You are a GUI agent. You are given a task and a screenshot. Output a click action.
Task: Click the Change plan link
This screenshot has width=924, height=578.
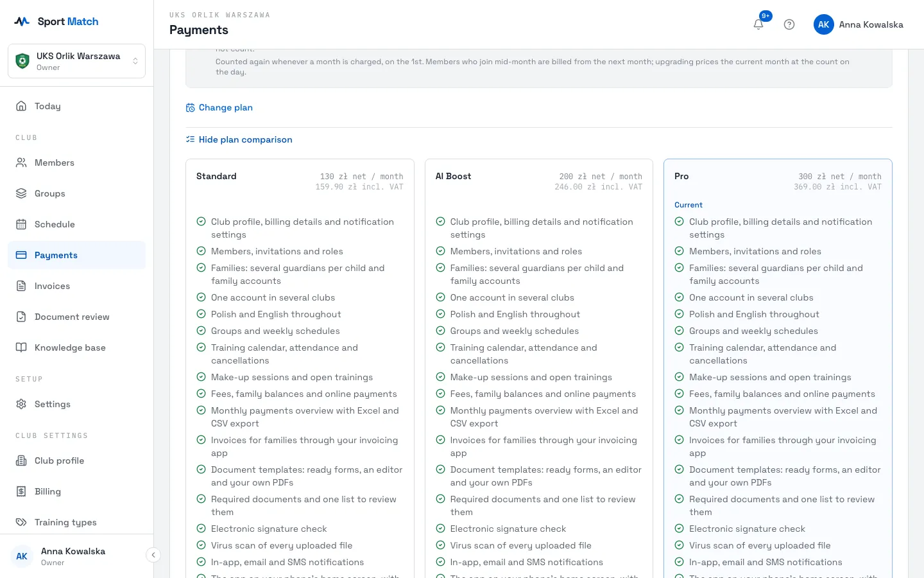[219, 107]
